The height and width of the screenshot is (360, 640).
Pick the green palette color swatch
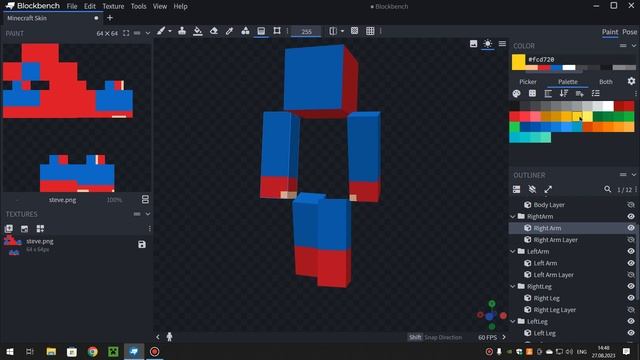click(515, 127)
